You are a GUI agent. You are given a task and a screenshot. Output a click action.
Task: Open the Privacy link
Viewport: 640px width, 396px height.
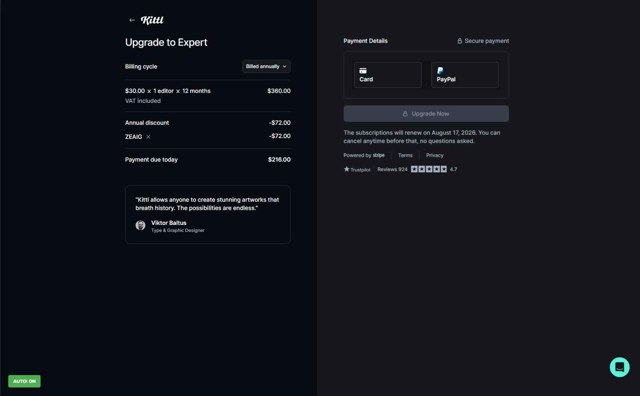click(435, 156)
